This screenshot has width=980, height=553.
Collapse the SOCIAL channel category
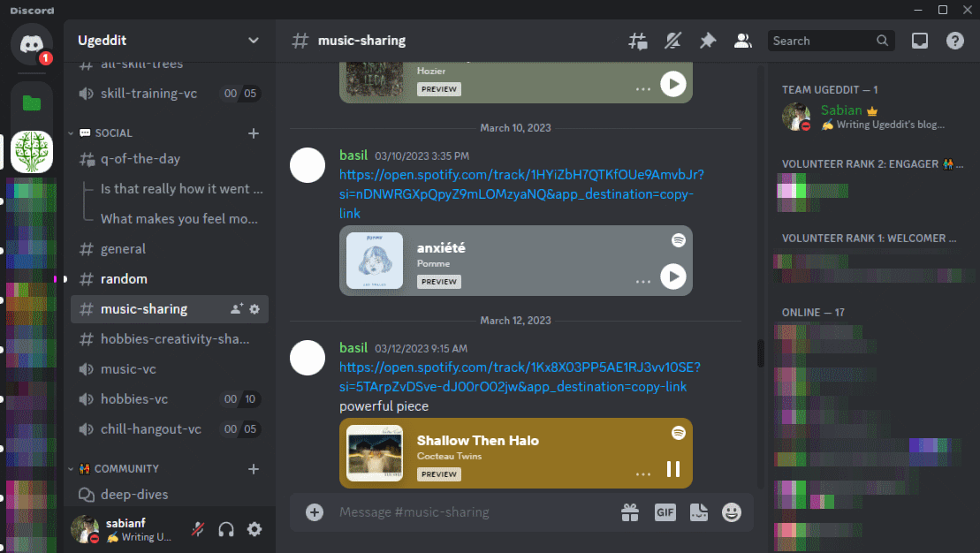113,133
